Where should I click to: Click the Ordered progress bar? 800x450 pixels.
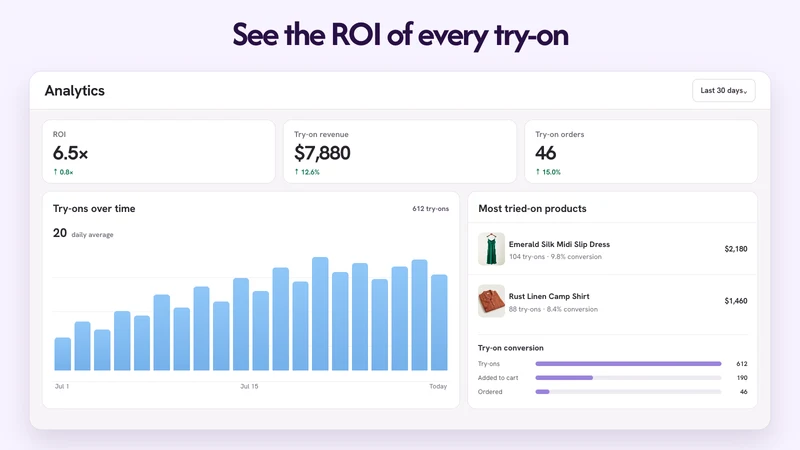[628, 392]
